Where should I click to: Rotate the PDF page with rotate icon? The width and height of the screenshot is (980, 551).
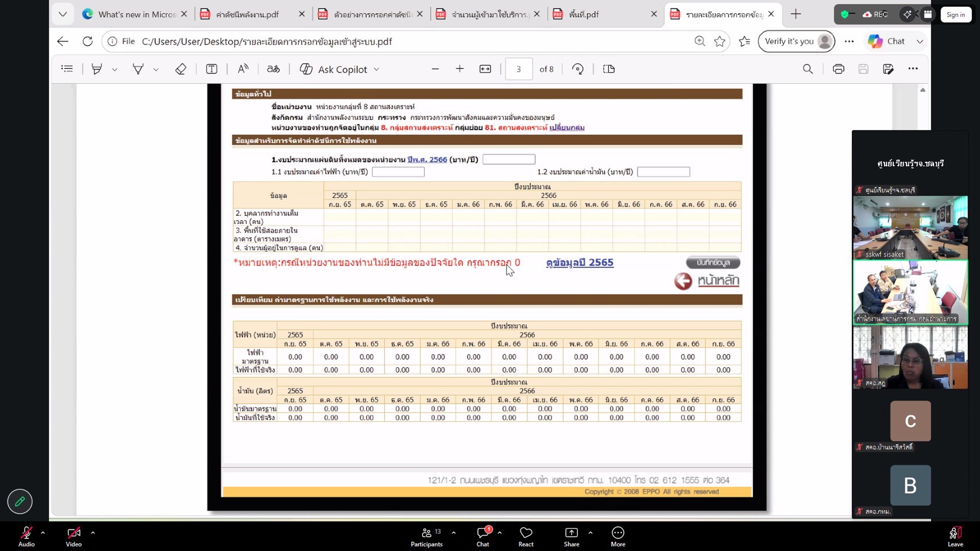click(x=578, y=69)
